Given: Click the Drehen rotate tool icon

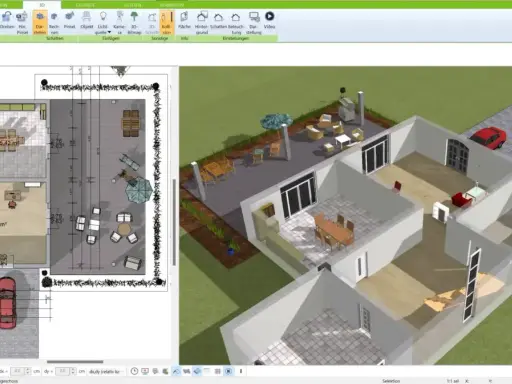Looking at the screenshot, I should coord(7,17).
